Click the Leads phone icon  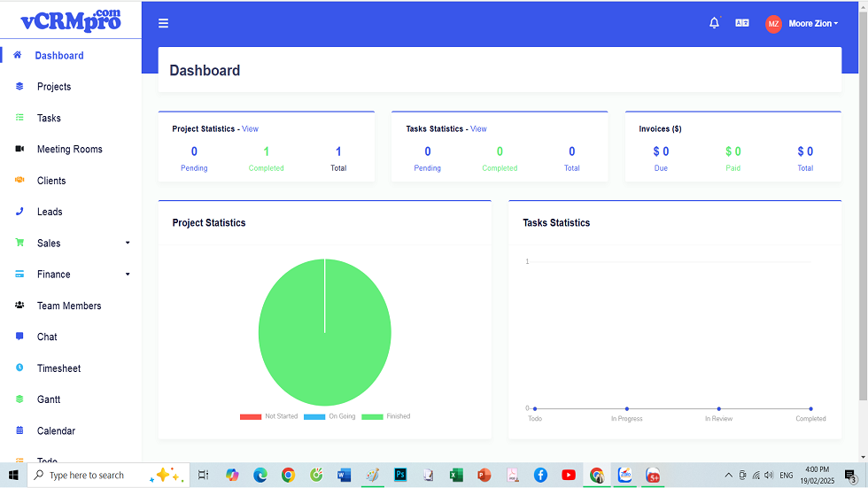[x=19, y=212]
